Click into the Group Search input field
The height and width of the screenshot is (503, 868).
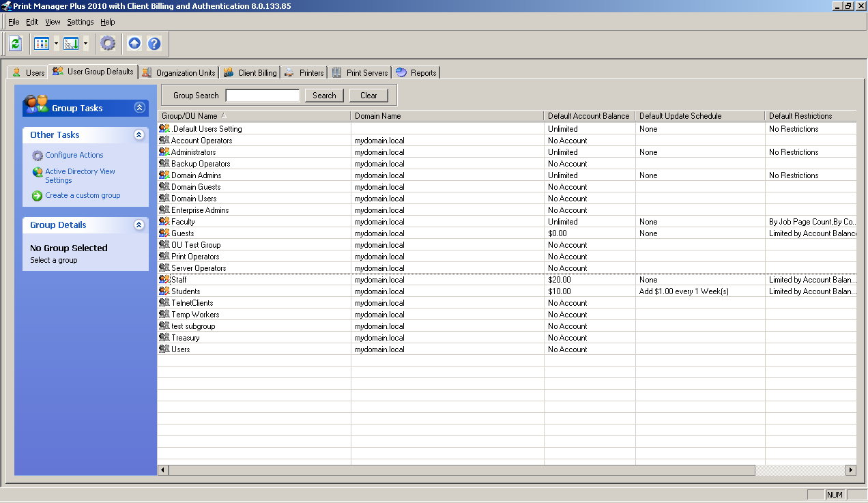[x=263, y=96]
